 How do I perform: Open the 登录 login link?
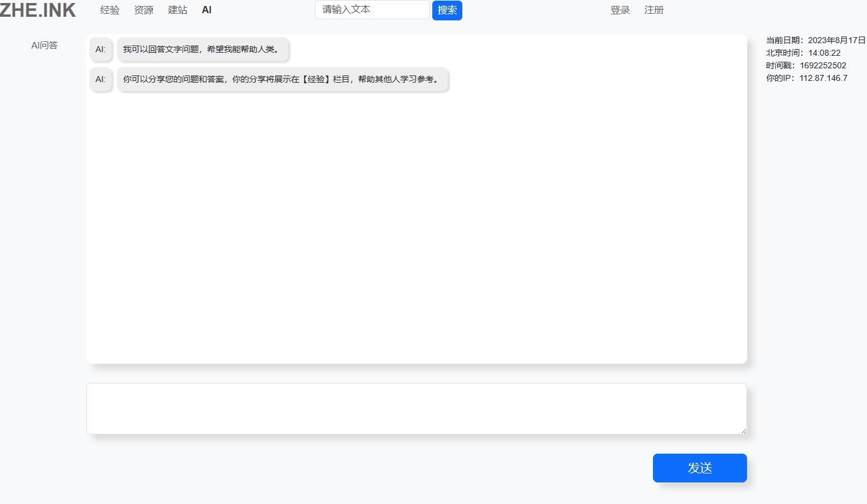click(620, 10)
